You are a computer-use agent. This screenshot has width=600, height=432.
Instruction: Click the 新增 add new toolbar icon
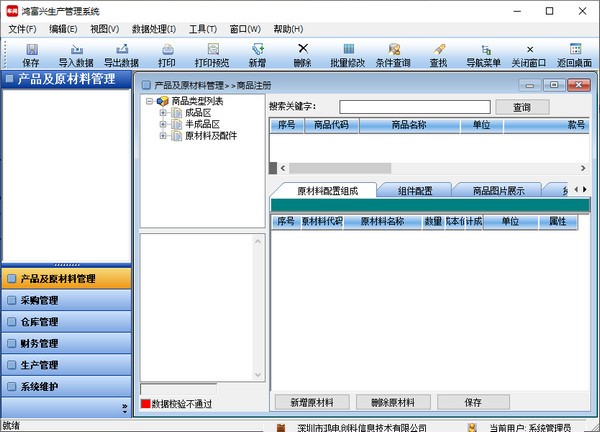[x=258, y=54]
